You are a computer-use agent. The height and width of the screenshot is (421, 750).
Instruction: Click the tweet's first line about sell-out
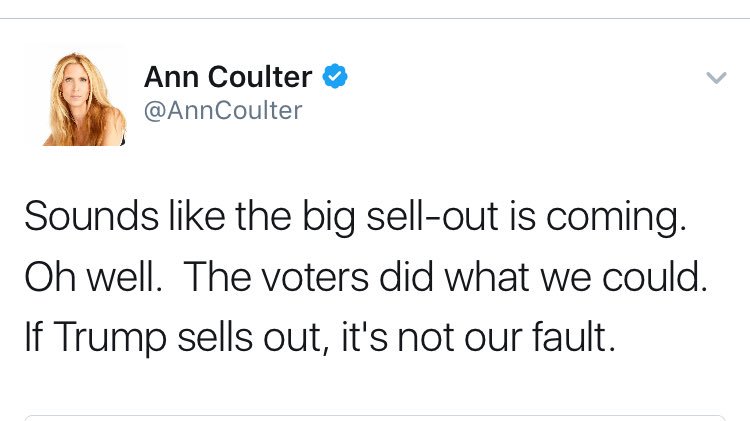pyautogui.click(x=355, y=218)
